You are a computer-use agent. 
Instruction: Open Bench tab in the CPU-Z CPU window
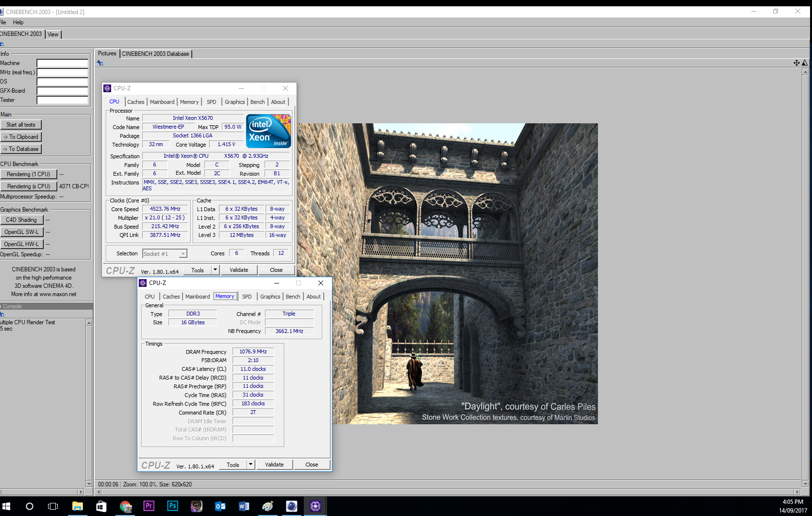coord(258,102)
